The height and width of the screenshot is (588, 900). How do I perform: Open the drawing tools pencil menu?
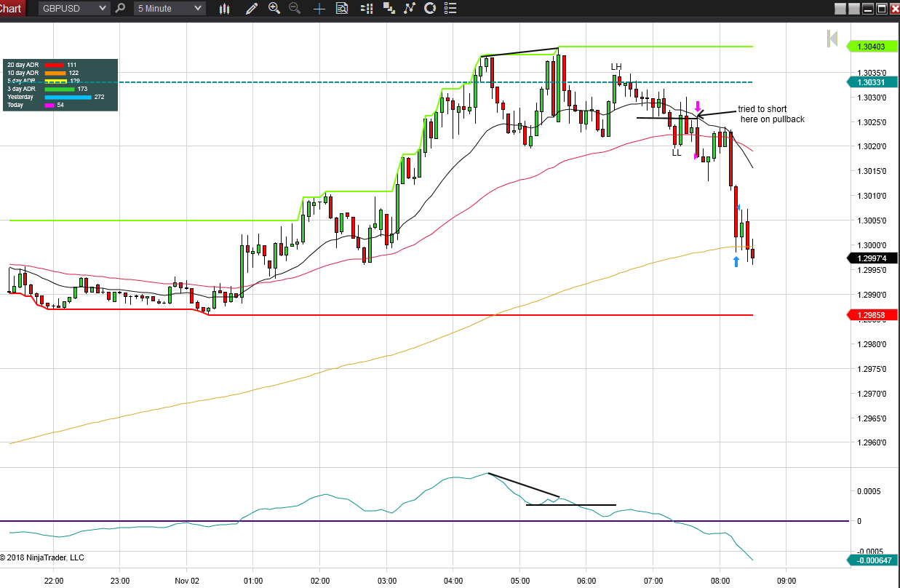pos(252,9)
